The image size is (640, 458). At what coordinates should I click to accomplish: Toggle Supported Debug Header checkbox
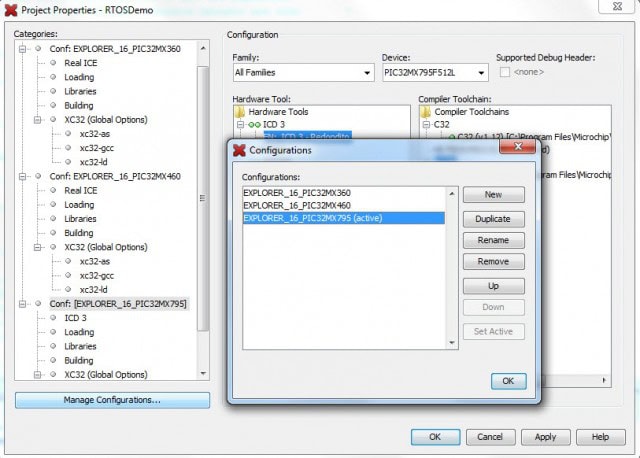(505, 72)
